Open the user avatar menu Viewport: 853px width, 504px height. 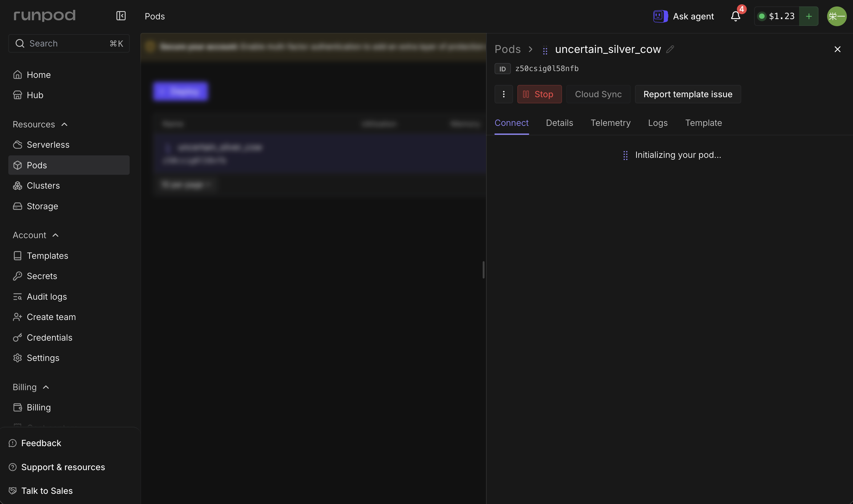(837, 16)
